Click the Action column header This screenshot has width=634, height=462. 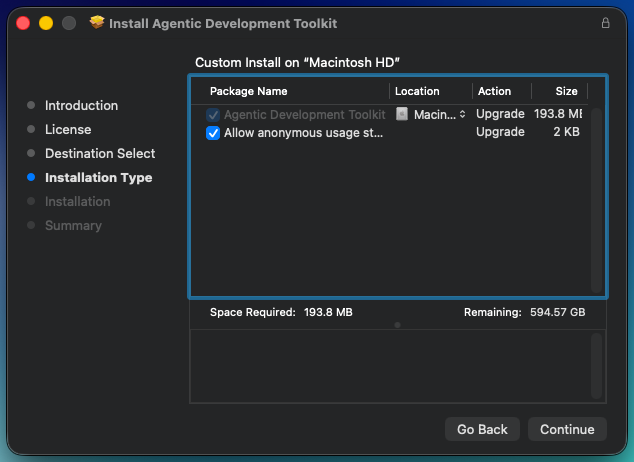click(x=494, y=91)
